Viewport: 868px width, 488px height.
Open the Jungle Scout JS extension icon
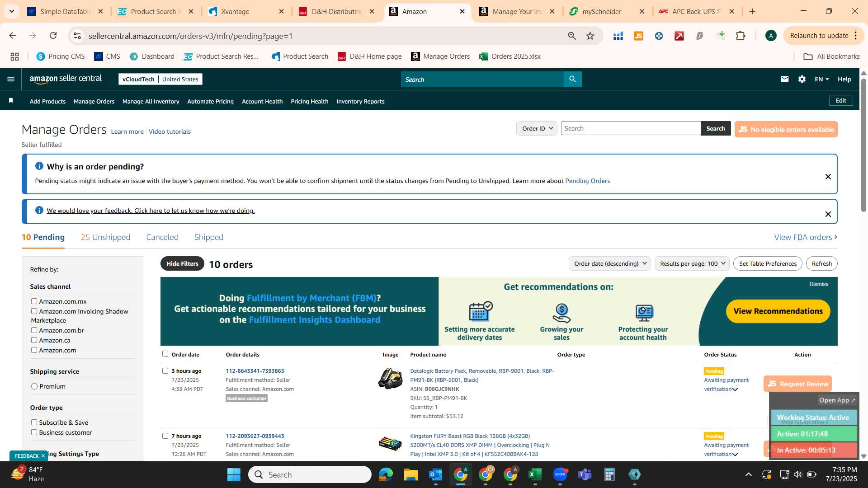coord(638,36)
